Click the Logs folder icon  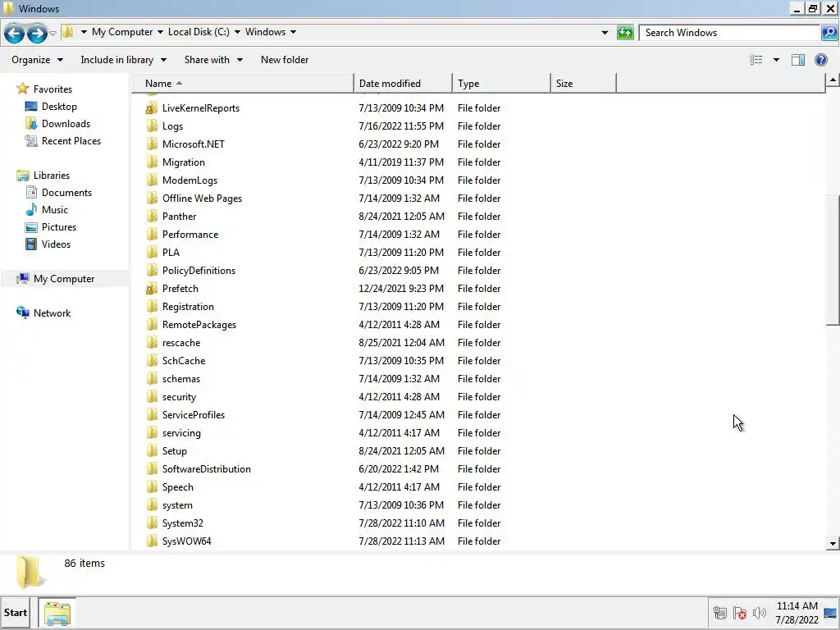coord(152,126)
